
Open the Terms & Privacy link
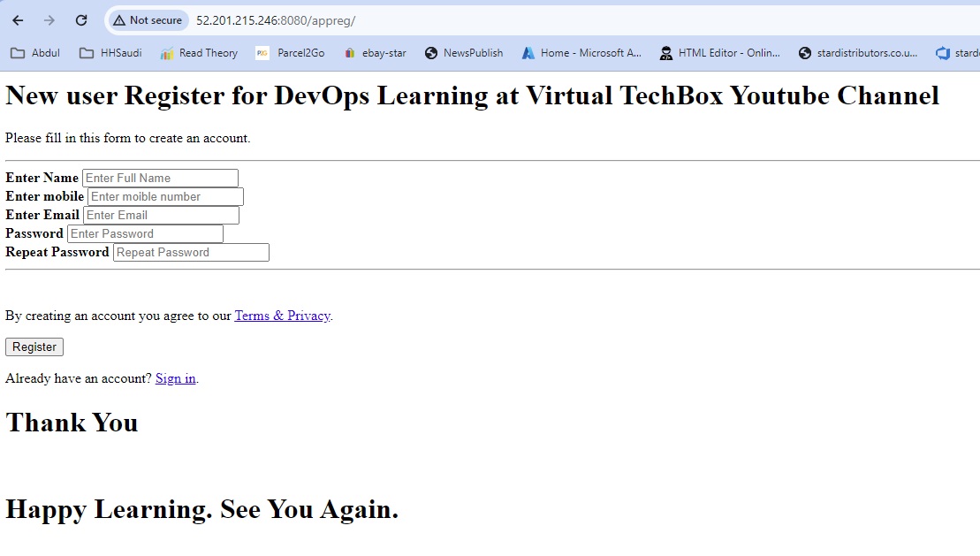click(x=283, y=316)
